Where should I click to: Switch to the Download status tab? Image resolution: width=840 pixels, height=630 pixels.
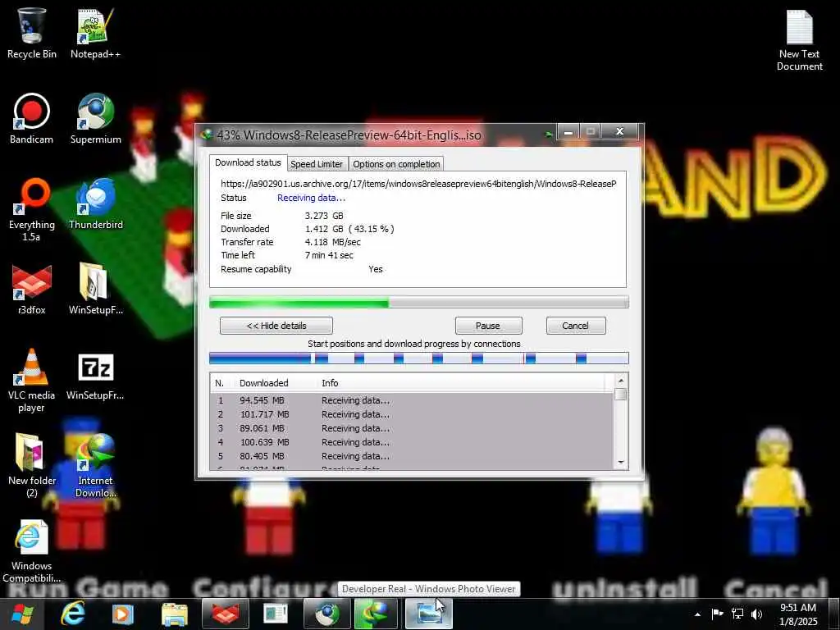coord(248,163)
